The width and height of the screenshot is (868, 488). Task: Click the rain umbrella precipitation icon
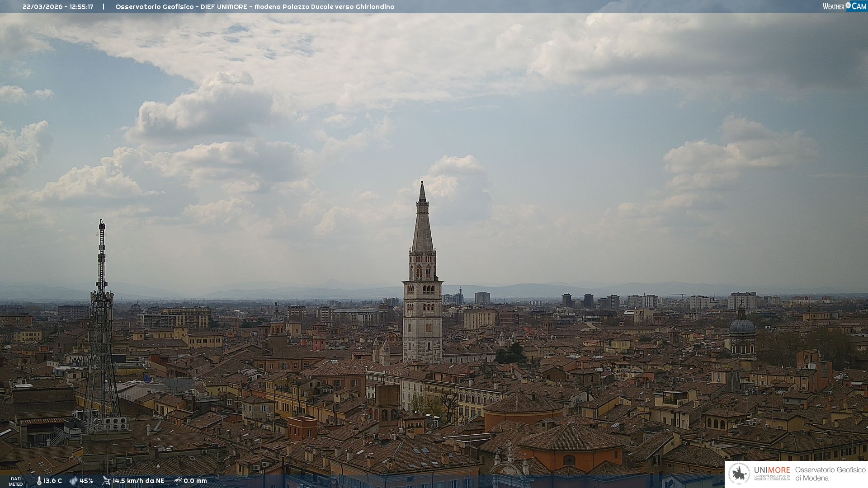(x=178, y=481)
